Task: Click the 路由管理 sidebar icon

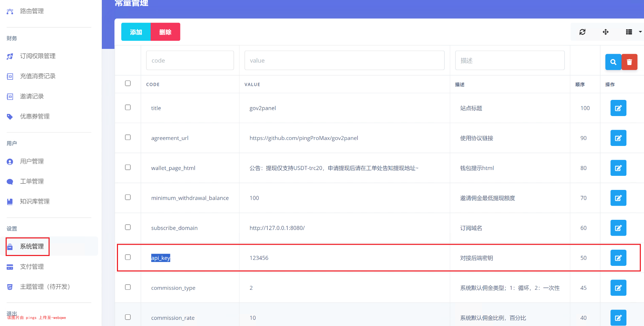Action: [10, 11]
